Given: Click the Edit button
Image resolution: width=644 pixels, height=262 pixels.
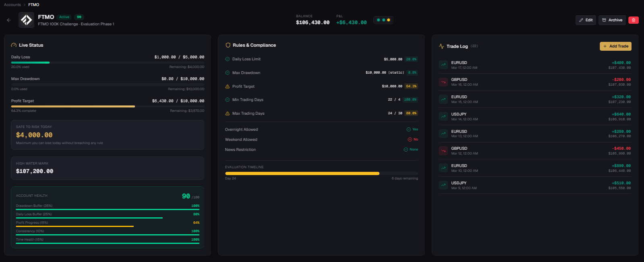Looking at the screenshot, I should pyautogui.click(x=586, y=20).
